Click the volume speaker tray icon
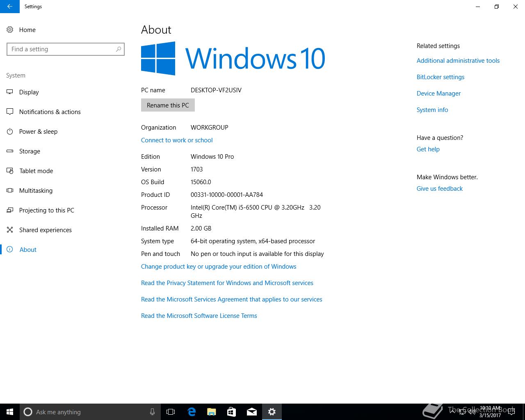The width and height of the screenshot is (525, 420). tap(472, 412)
